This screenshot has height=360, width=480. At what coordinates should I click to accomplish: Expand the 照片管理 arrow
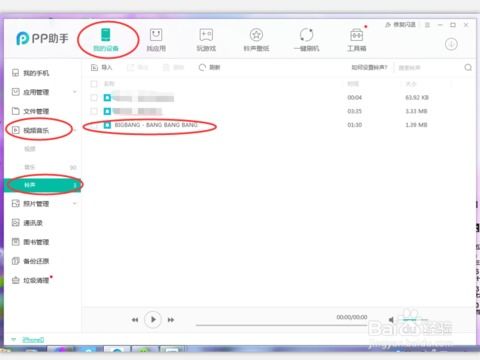pyautogui.click(x=75, y=203)
